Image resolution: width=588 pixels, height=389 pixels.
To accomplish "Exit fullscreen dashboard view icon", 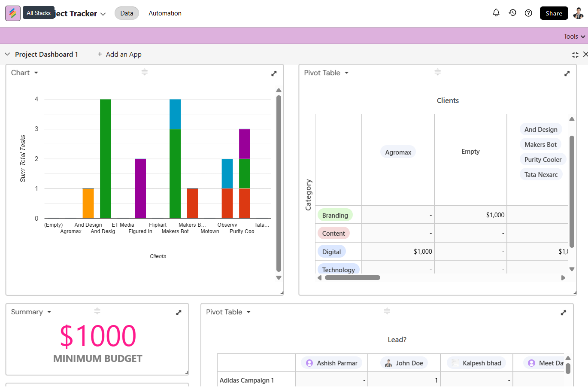I will click(x=575, y=55).
